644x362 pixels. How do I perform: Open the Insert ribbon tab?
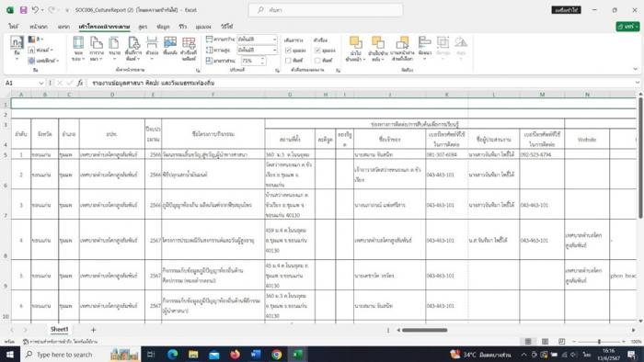[x=63, y=27]
